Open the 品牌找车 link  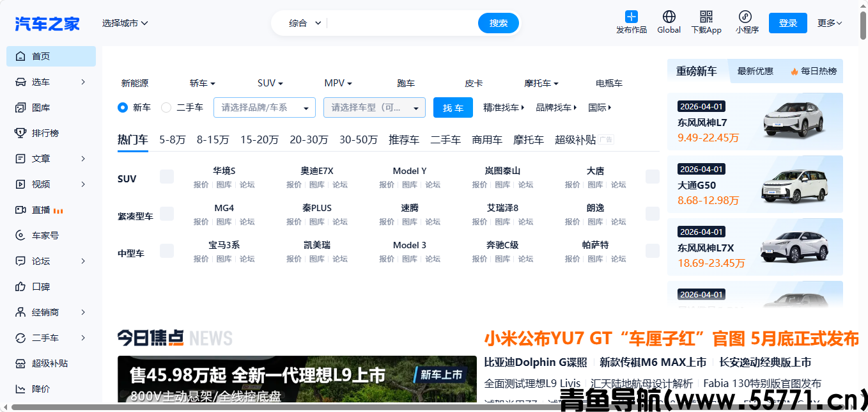click(556, 107)
